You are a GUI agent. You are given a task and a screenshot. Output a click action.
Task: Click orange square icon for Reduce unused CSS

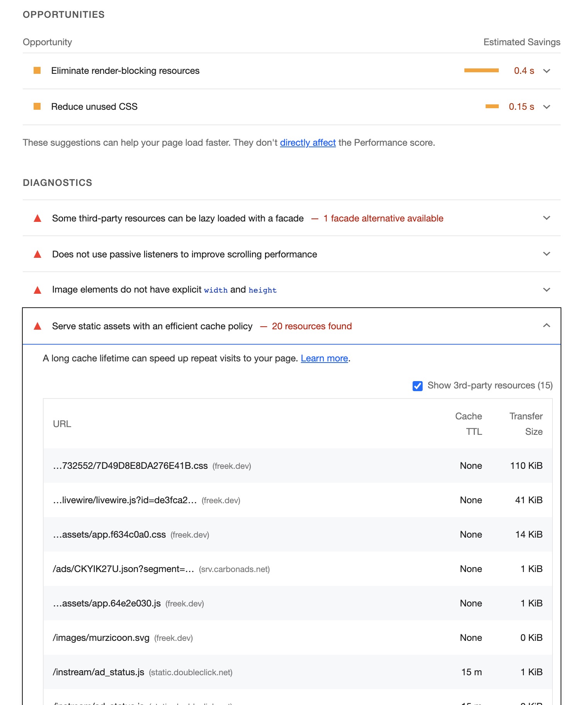coord(37,106)
